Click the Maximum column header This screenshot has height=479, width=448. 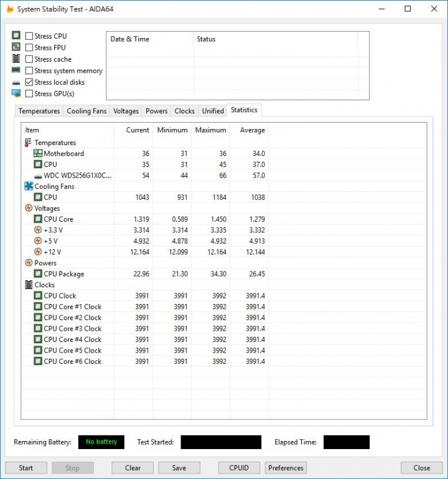click(x=210, y=130)
